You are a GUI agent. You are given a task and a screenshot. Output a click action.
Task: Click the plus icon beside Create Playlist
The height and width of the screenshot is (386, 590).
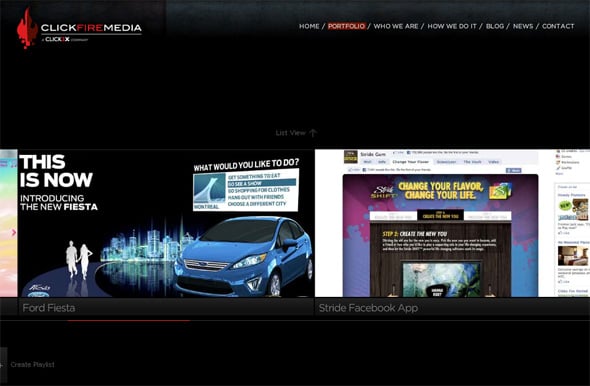(2, 365)
